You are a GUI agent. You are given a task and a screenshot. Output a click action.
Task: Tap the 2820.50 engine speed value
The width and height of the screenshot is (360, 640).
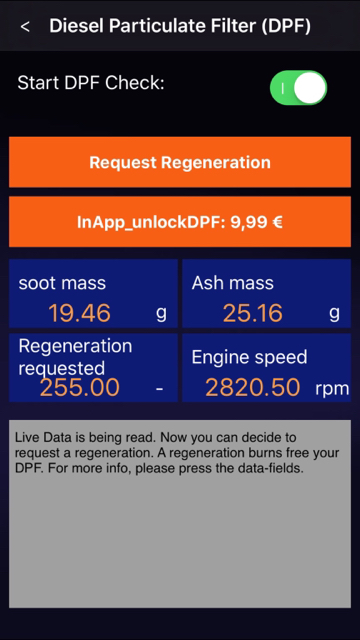coord(253,388)
